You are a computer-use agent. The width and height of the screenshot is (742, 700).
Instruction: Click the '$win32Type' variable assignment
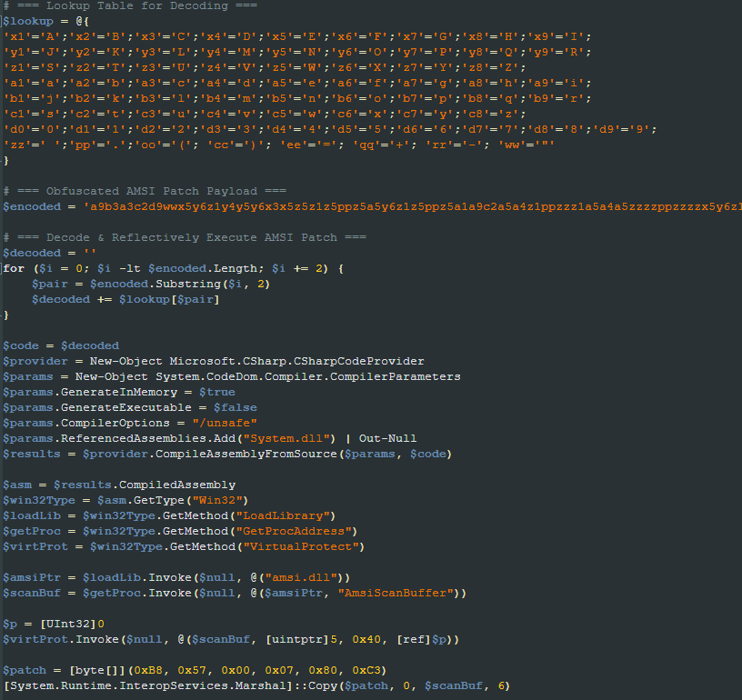click(39, 500)
